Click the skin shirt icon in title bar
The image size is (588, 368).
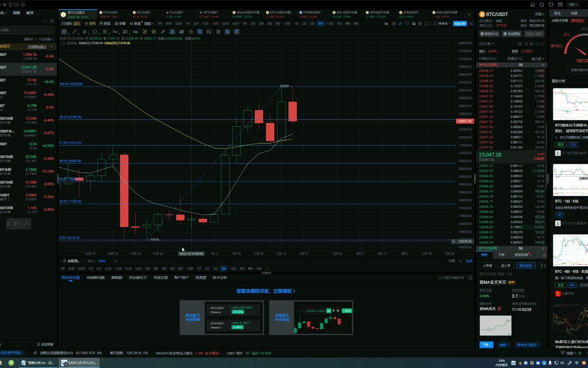click(551, 4)
